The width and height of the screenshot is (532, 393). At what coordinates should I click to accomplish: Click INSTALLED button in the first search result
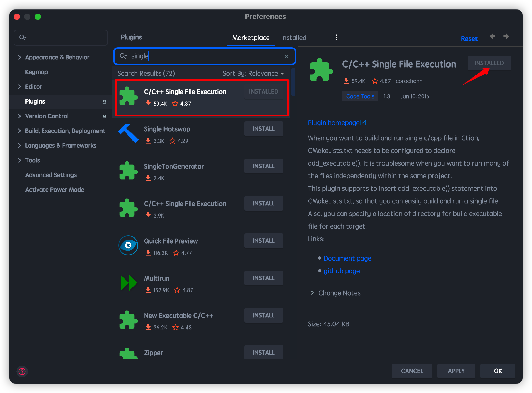264,91
